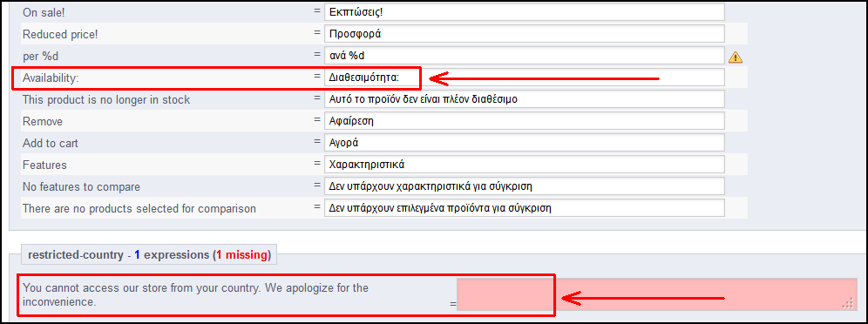Click the 'Add to cart' source label
Viewport: 868px width, 324px height.
tap(51, 143)
